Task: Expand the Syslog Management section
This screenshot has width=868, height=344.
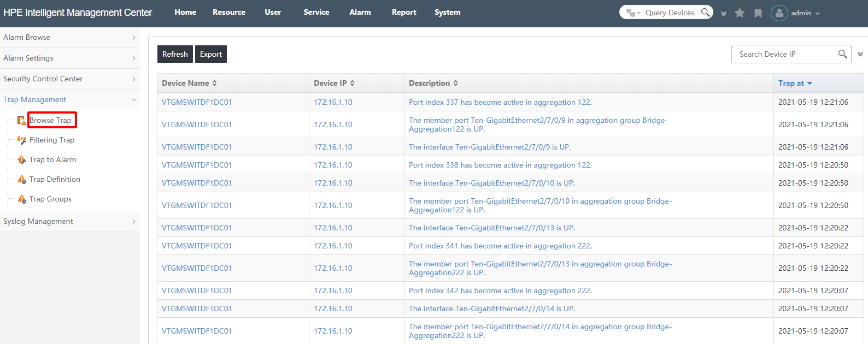Action: [70, 221]
